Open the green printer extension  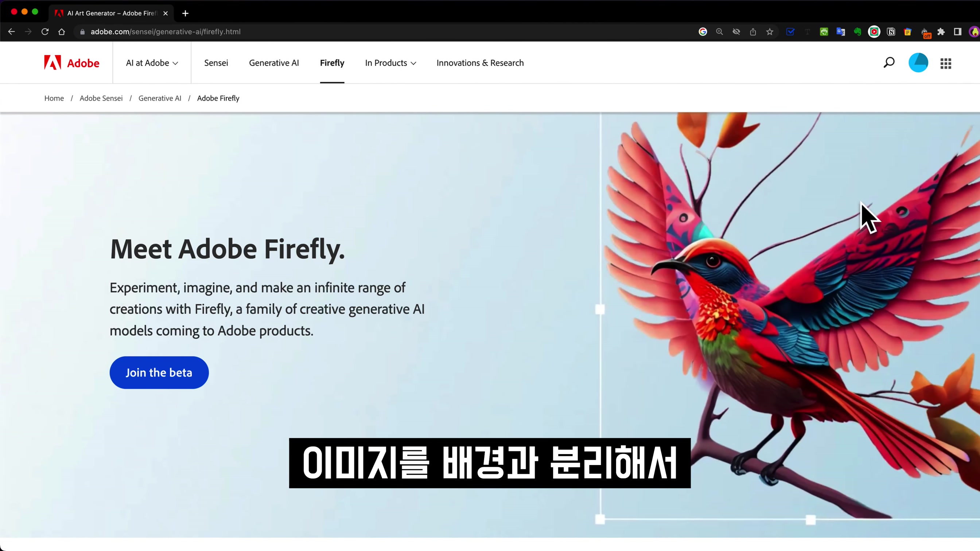(824, 32)
